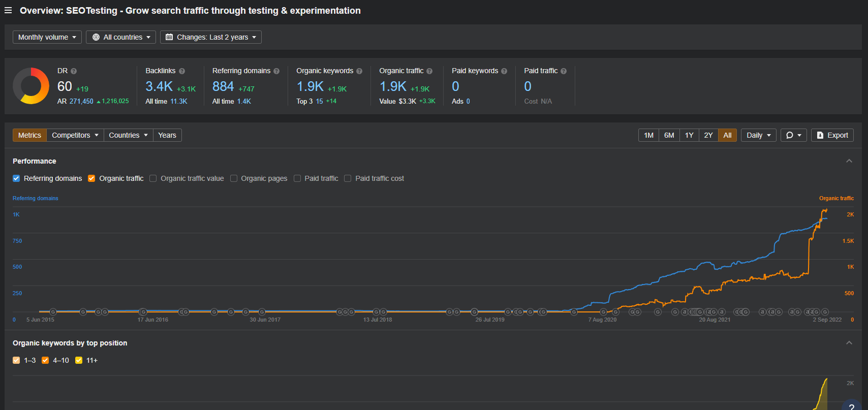Click the Paid keywords 0 value
Viewport: 868px width, 410px height.
[x=455, y=87]
